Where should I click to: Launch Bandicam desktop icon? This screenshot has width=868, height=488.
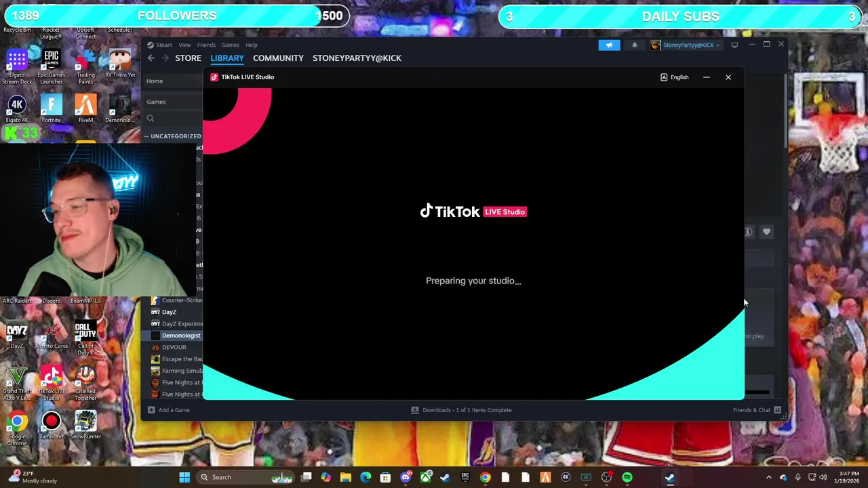pos(52,426)
